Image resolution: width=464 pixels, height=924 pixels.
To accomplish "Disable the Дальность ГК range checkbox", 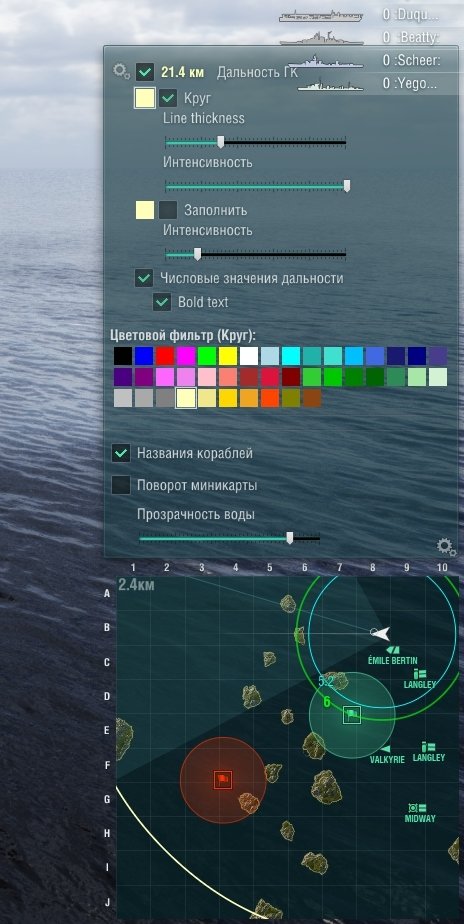I will coord(145,72).
